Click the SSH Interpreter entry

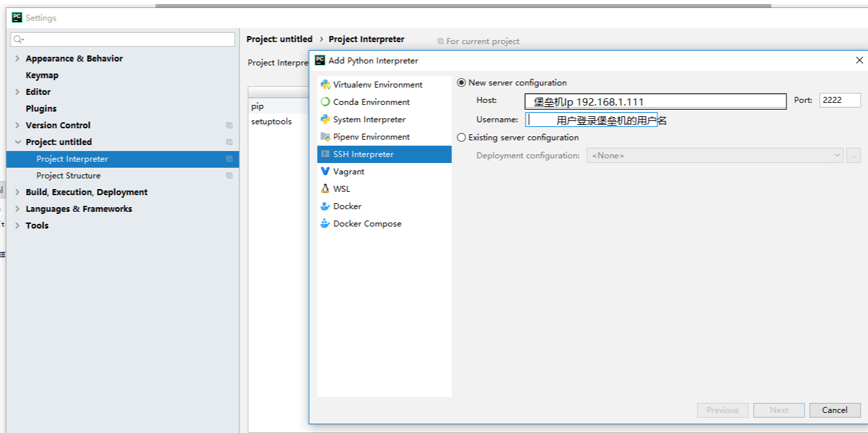pyautogui.click(x=364, y=154)
